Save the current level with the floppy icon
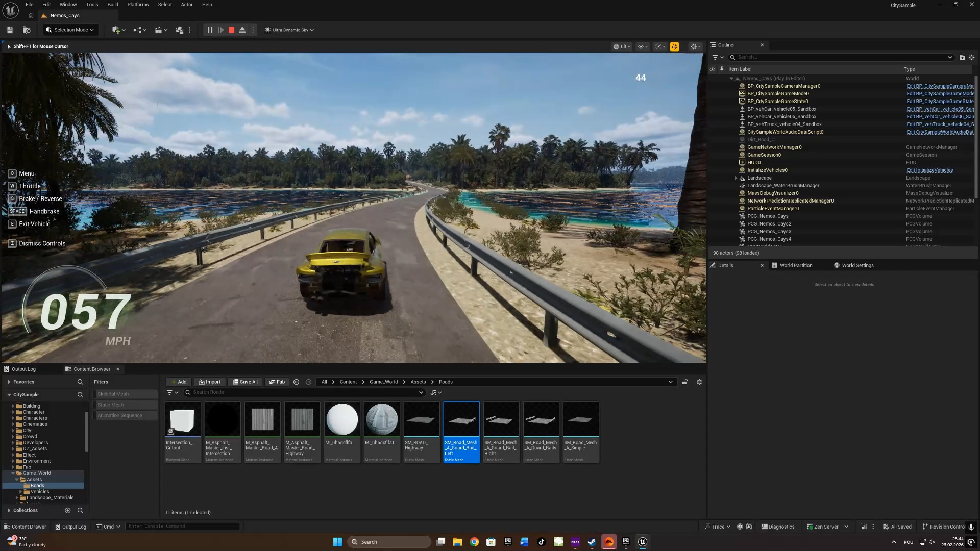980x551 pixels. click(x=10, y=30)
